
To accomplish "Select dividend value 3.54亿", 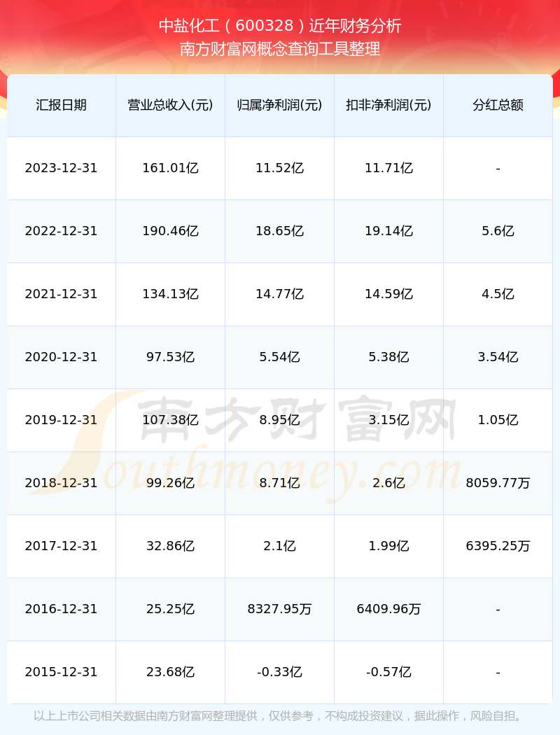I will coord(498,357).
